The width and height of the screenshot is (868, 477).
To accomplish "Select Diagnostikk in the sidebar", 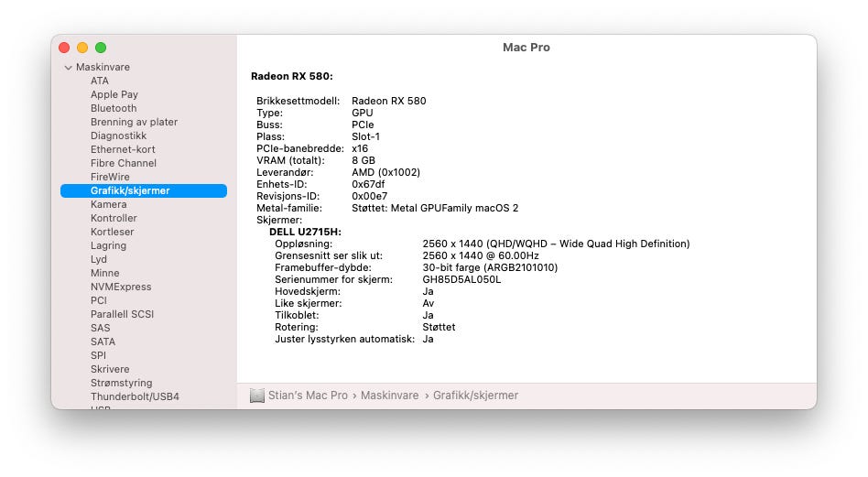I will pos(118,136).
